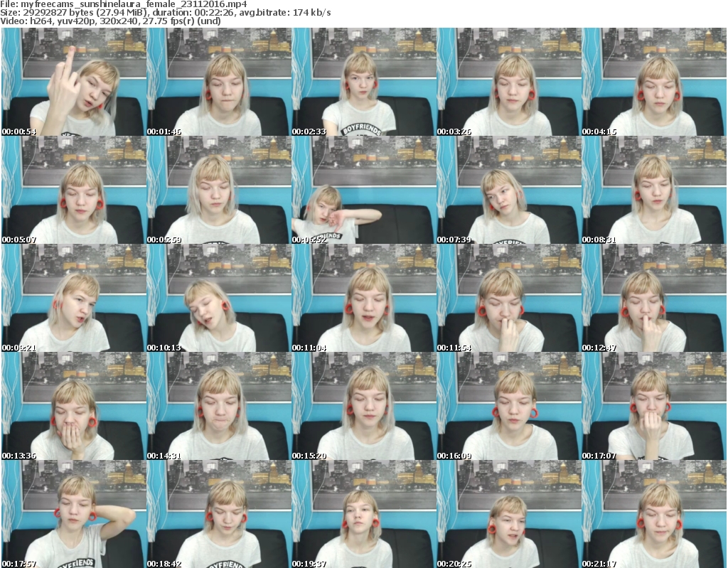Select thumbnail timestamped 00:19:37
Viewport: 728px width, 568px height.
[x=364, y=514]
